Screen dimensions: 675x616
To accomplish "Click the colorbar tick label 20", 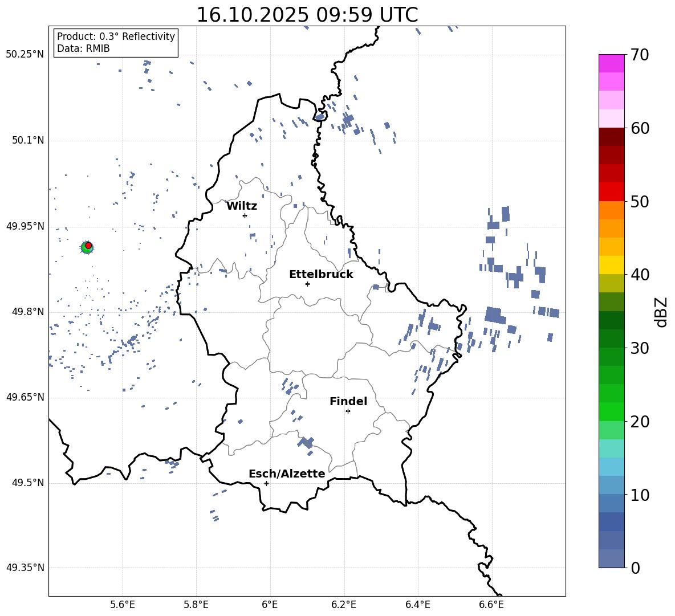I will pyautogui.click(x=640, y=422).
